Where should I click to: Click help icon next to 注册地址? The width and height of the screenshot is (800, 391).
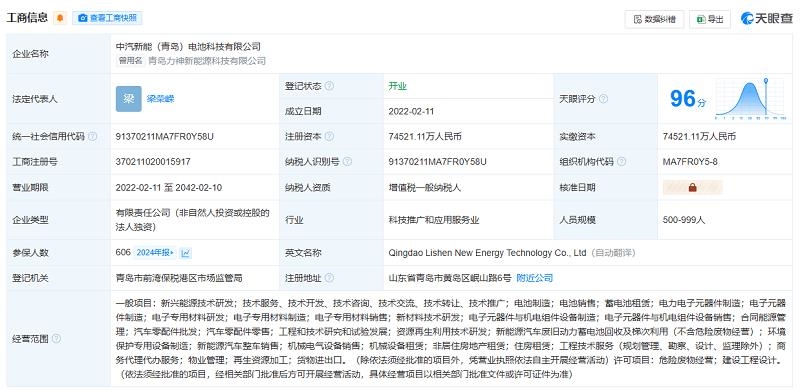pos(330,278)
